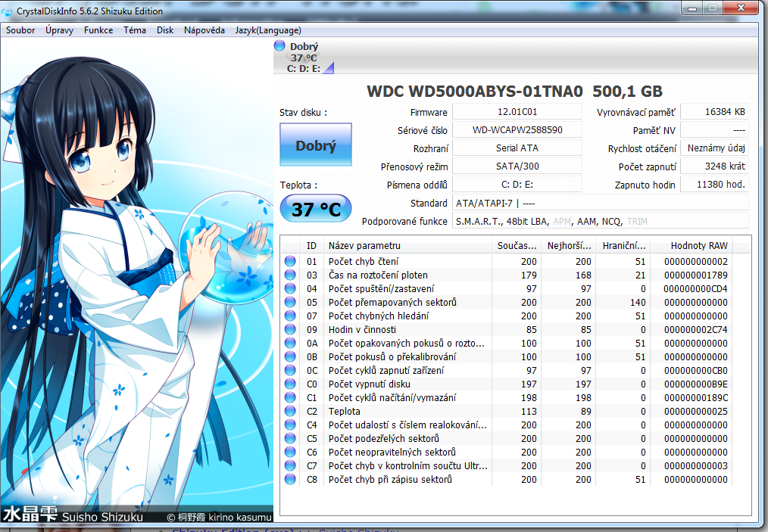This screenshot has width=768, height=532.
Task: Click the Suisho Shizuku character image
Action: click(136, 279)
